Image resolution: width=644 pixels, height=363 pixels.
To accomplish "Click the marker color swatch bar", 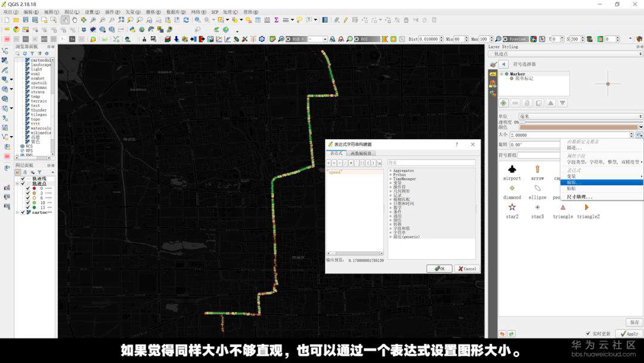I will (578, 127).
